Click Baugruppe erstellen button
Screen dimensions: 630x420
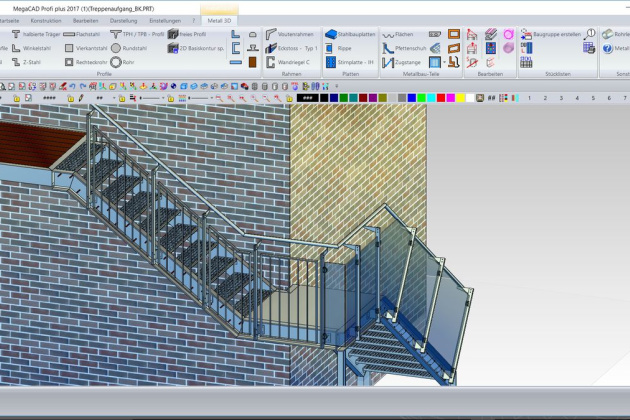coord(549,34)
